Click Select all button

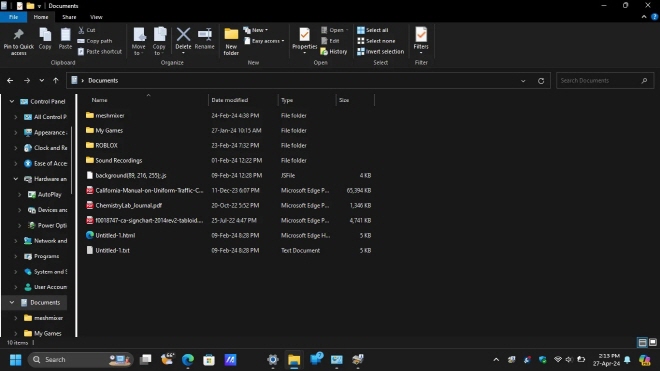[x=373, y=30]
